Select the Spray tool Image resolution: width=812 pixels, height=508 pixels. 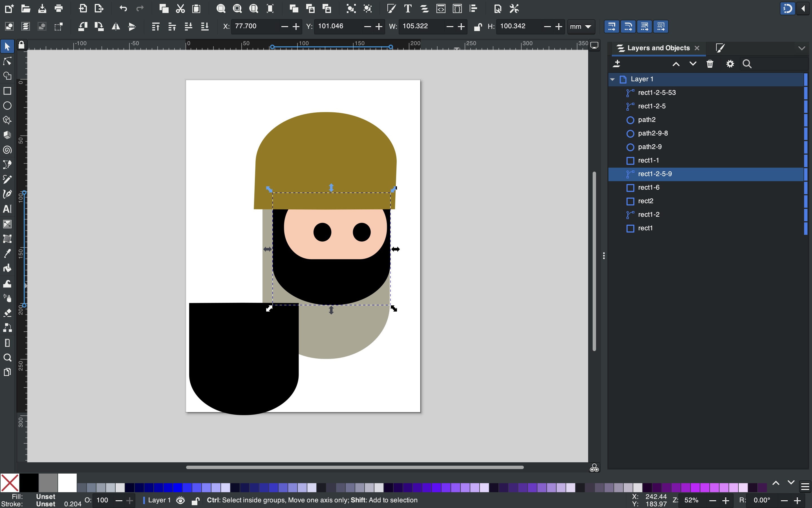(7, 298)
